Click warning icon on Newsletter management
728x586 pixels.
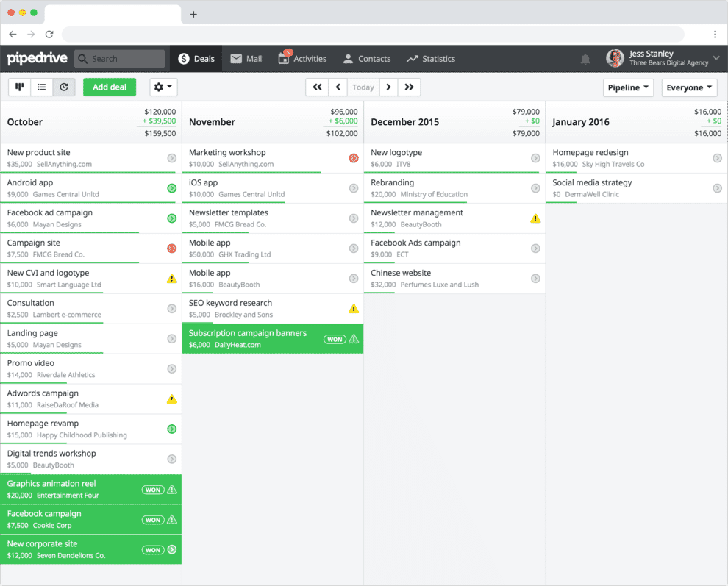(535, 218)
